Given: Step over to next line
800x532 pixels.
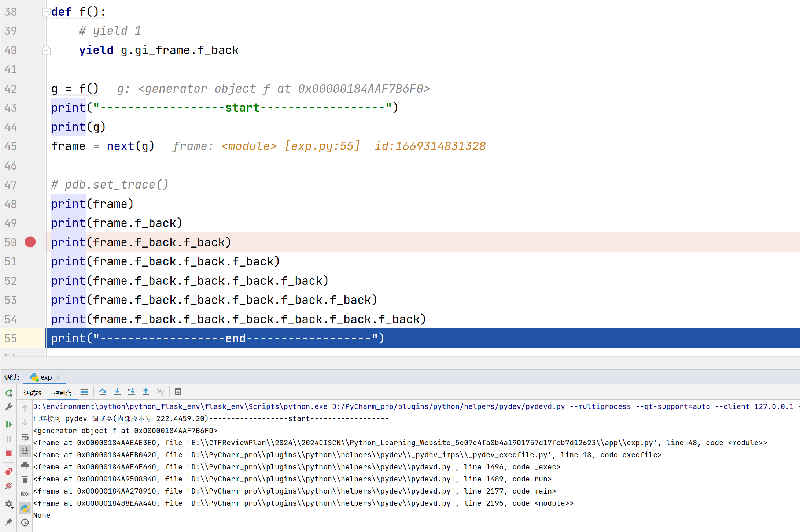Looking at the screenshot, I should (103, 392).
